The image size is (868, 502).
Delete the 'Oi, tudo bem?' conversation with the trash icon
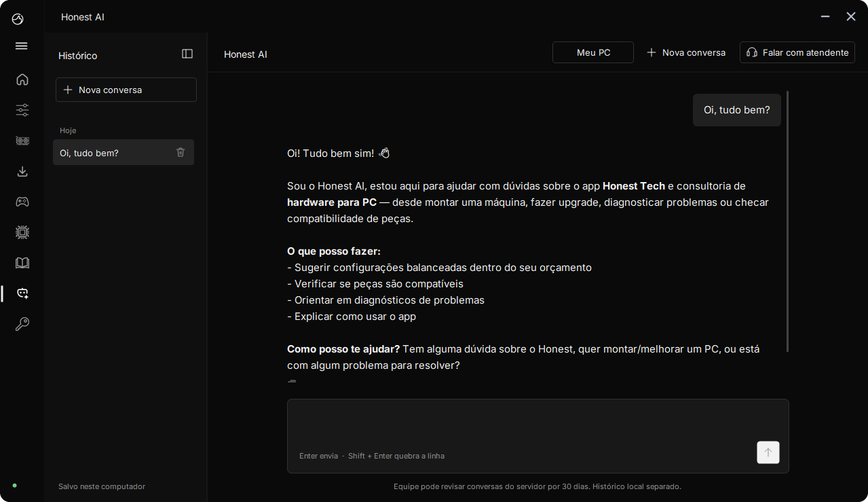[181, 152]
